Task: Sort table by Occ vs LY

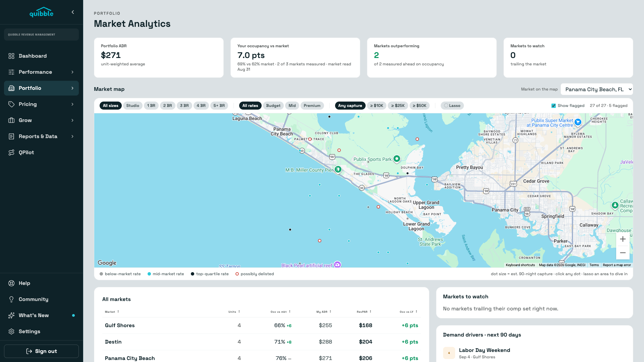Action: click(x=409, y=312)
